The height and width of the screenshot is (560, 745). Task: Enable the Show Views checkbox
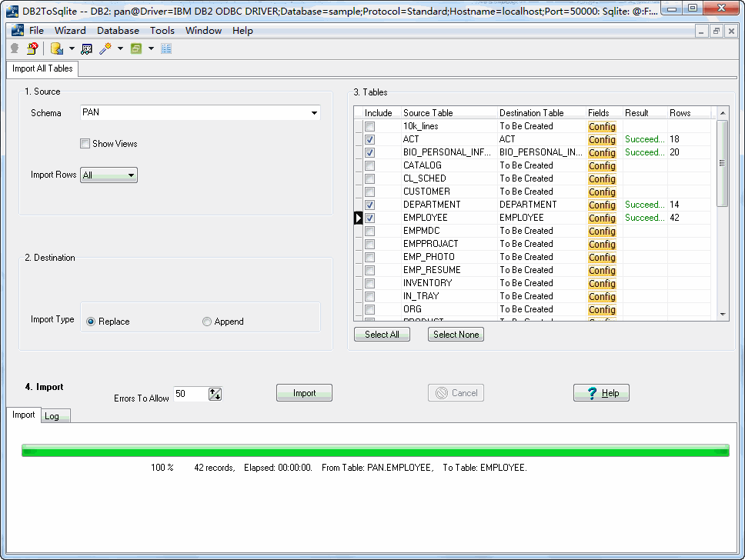pos(85,143)
